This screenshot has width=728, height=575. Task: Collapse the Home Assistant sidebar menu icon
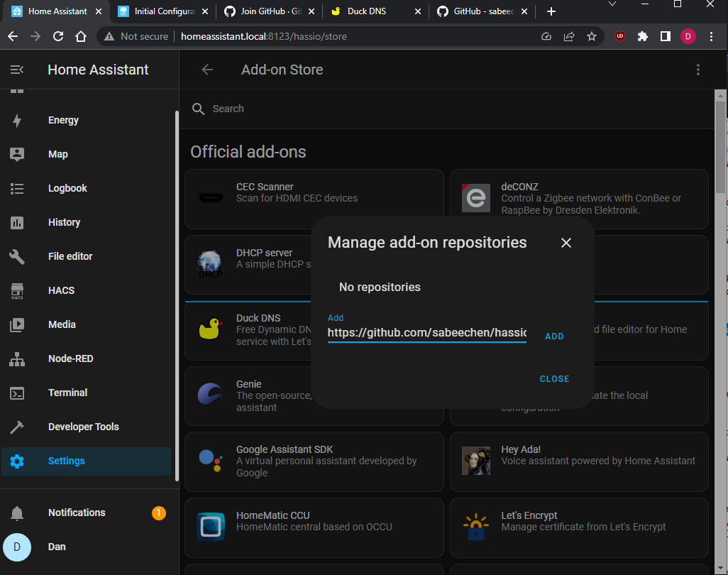(x=17, y=70)
